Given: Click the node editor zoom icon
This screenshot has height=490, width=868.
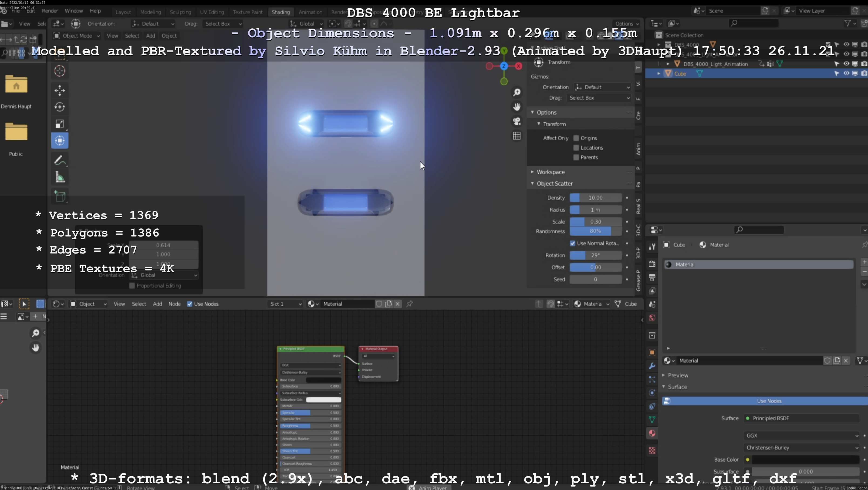Looking at the screenshot, I should pos(35,333).
